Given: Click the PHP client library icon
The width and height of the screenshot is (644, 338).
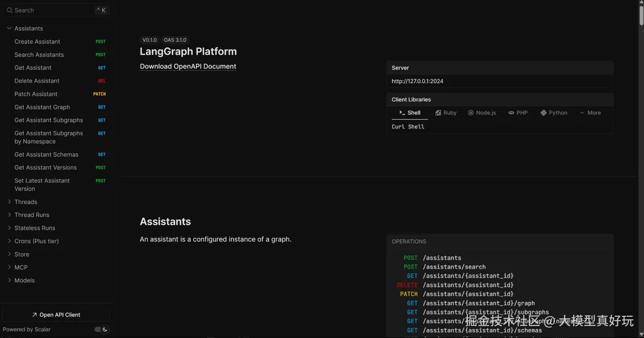Looking at the screenshot, I should (511, 113).
